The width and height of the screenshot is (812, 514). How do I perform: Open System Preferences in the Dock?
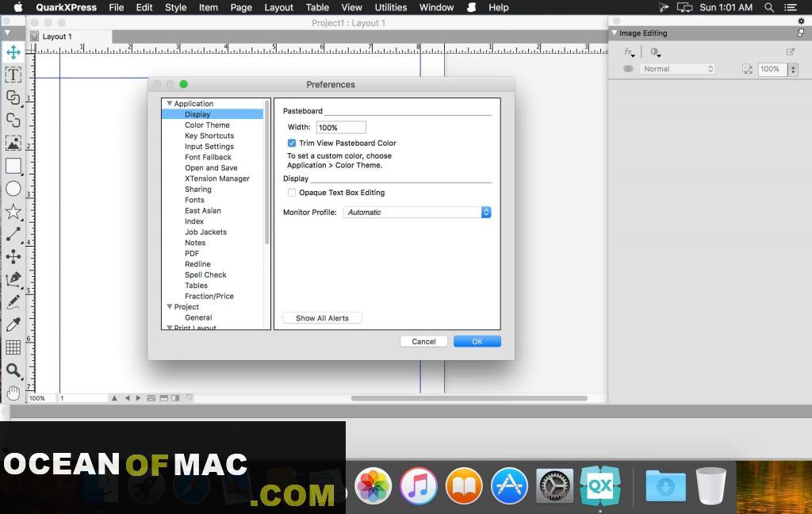point(554,486)
